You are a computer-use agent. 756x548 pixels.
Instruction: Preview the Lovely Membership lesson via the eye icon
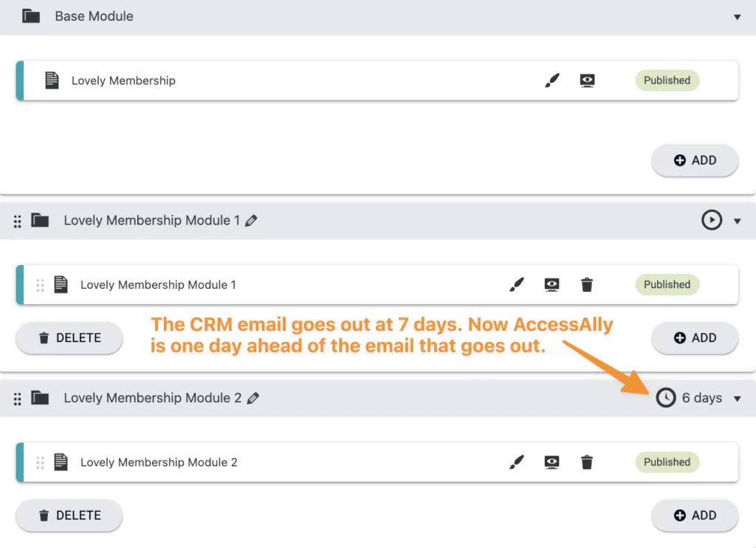pyautogui.click(x=587, y=80)
